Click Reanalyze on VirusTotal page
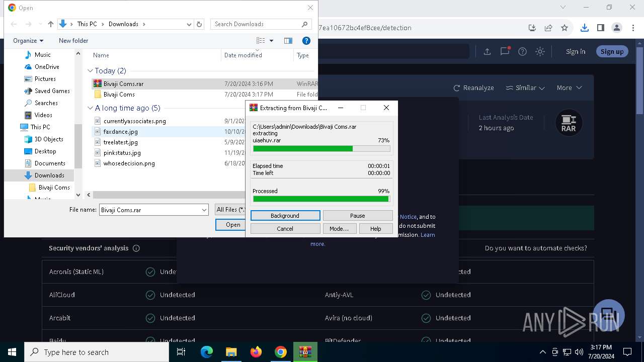The height and width of the screenshot is (362, 644). pos(473,87)
